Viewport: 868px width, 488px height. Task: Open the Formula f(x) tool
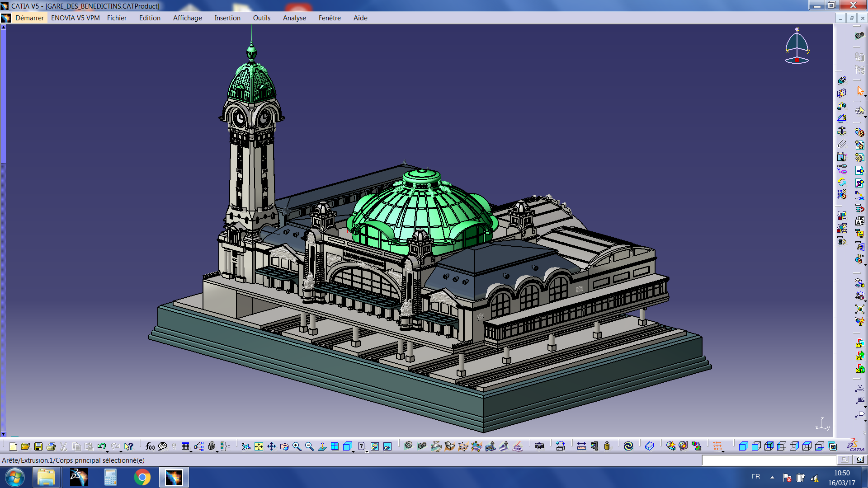click(150, 446)
